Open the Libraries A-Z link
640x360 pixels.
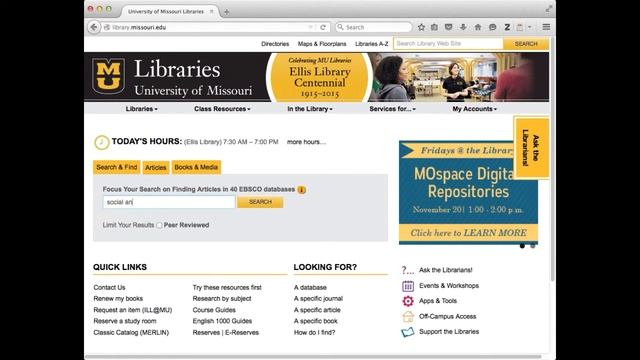click(371, 44)
